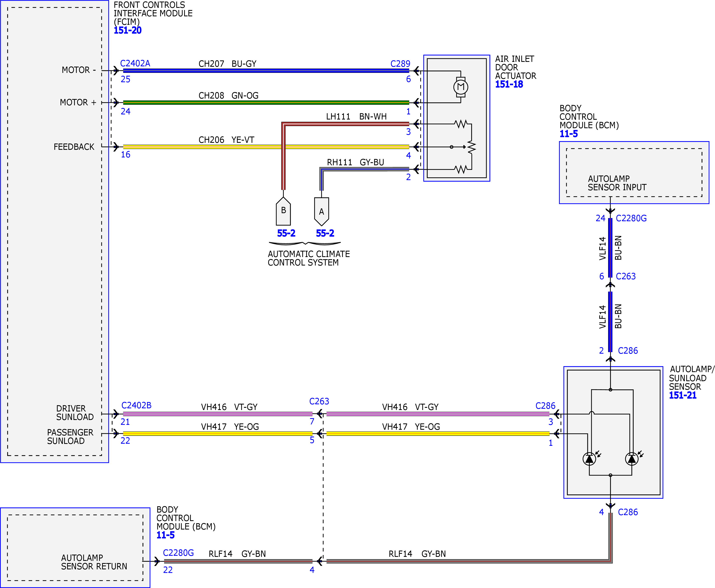Click the green CH208 wire
This screenshot has height=588, width=715.
[x=266, y=102]
